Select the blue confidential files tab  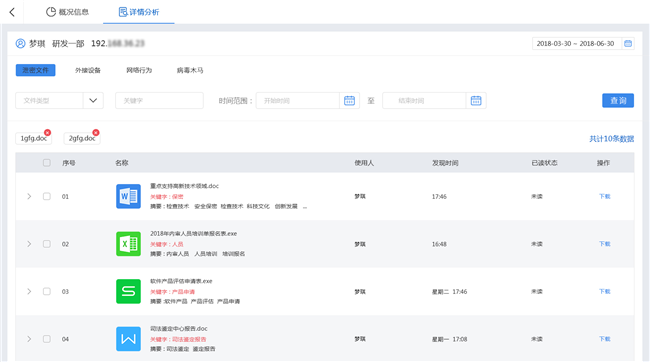(x=36, y=70)
